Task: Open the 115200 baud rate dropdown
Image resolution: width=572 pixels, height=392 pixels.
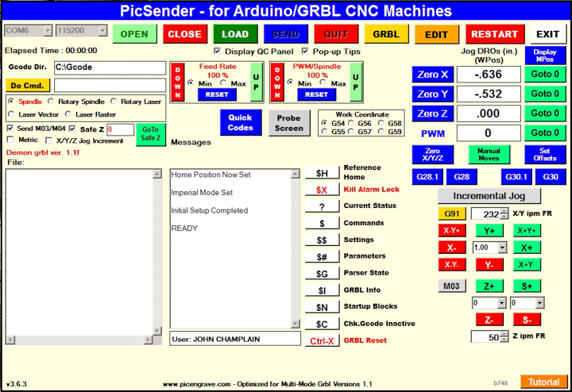Action: coord(102,31)
